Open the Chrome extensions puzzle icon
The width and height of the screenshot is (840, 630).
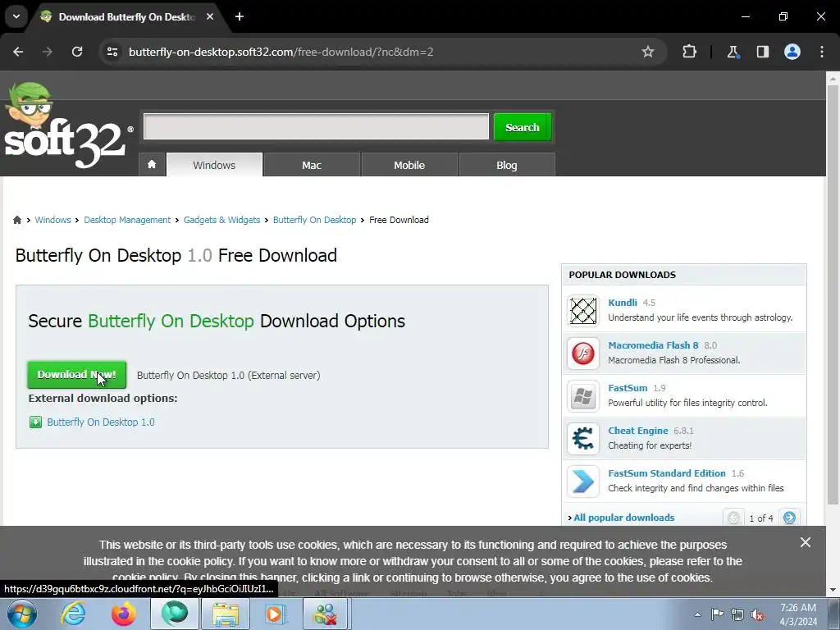(689, 52)
